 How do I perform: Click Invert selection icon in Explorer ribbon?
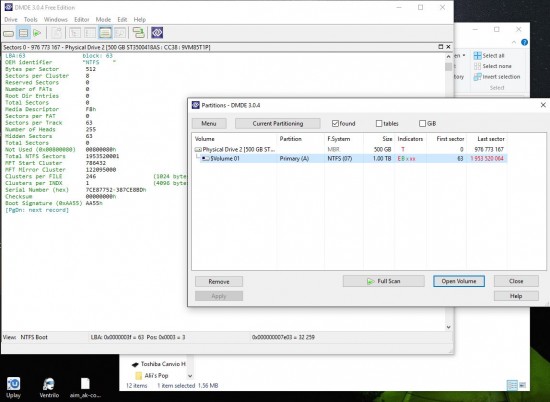pyautogui.click(x=477, y=77)
